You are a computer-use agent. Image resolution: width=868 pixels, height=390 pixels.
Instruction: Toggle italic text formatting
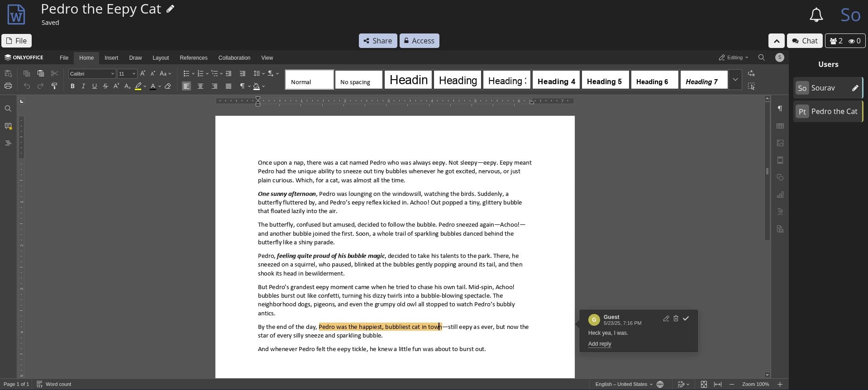[x=83, y=86]
